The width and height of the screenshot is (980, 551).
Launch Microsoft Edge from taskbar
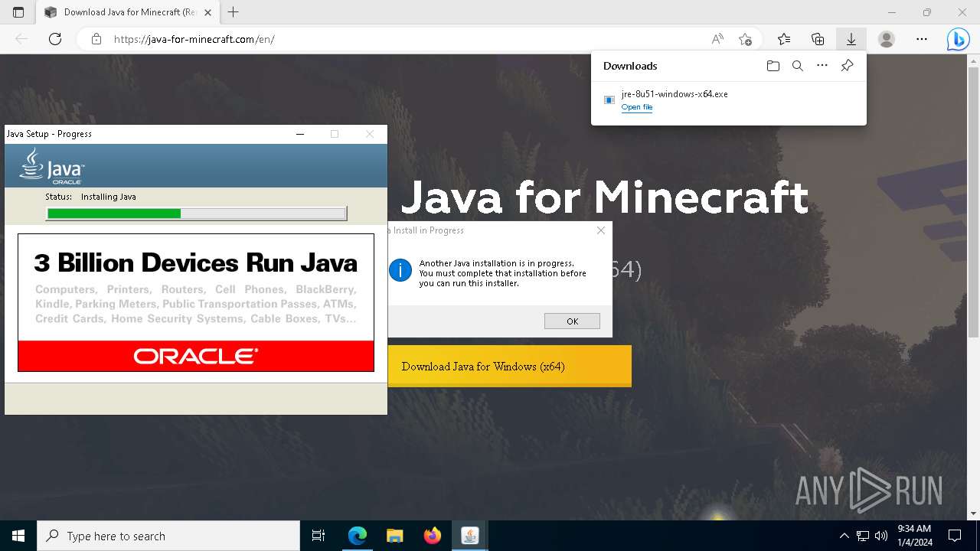pyautogui.click(x=358, y=536)
